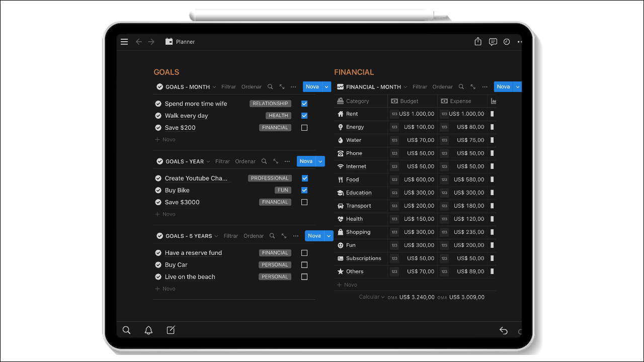Click the Share icon in the top bar
Viewport: 644px width, 362px height.
point(477,42)
